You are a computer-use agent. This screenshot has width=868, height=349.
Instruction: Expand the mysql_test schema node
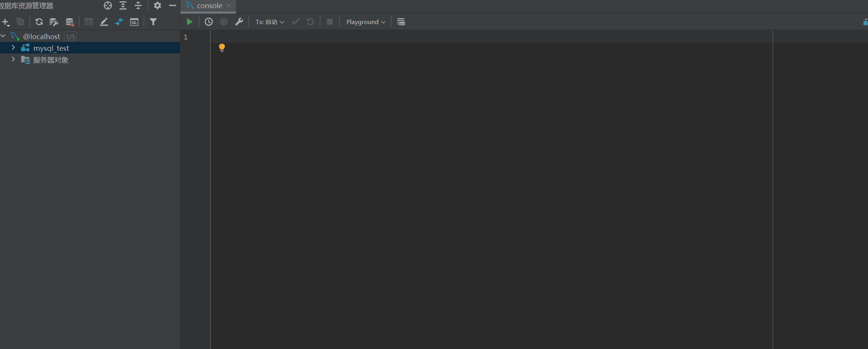pyautogui.click(x=13, y=48)
